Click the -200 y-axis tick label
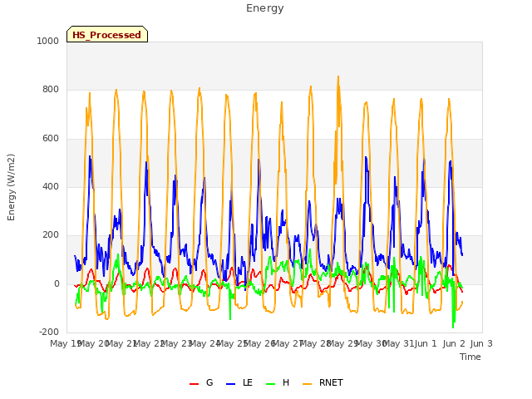This screenshot has width=532, height=399. (49, 332)
